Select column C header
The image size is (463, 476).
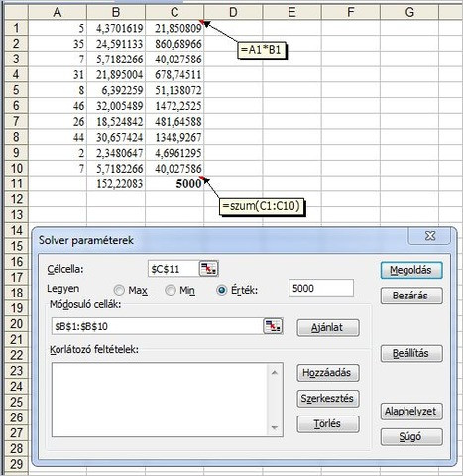174,12
